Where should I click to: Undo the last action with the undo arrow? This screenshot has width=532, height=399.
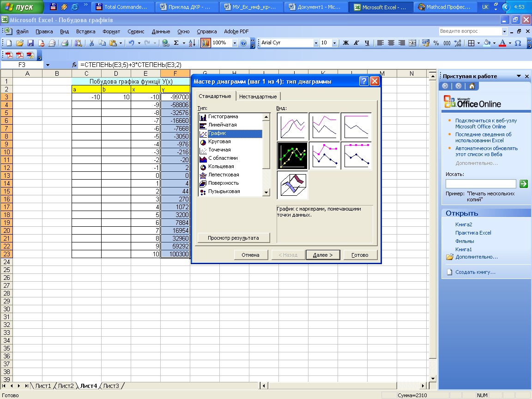click(x=132, y=43)
